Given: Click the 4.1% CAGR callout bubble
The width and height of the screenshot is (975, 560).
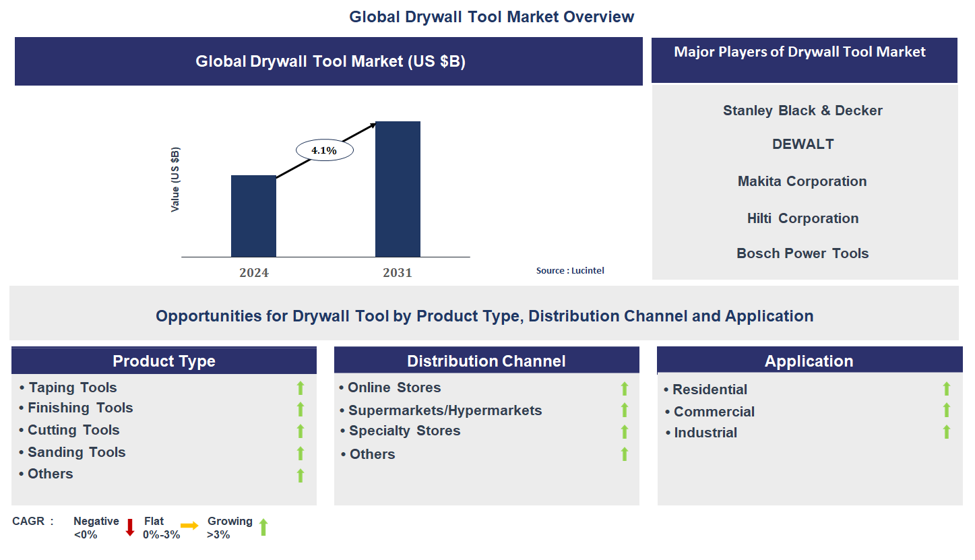Looking at the screenshot, I should tap(324, 150).
